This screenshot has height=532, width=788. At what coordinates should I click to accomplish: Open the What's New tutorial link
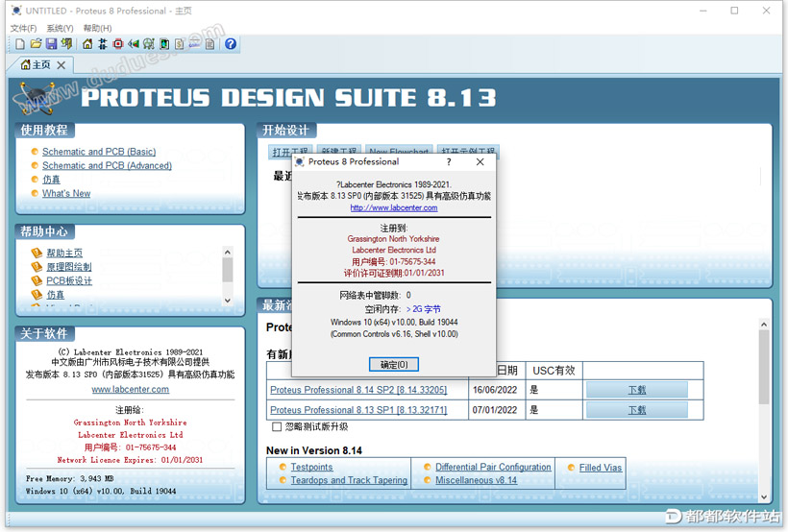click(66, 193)
